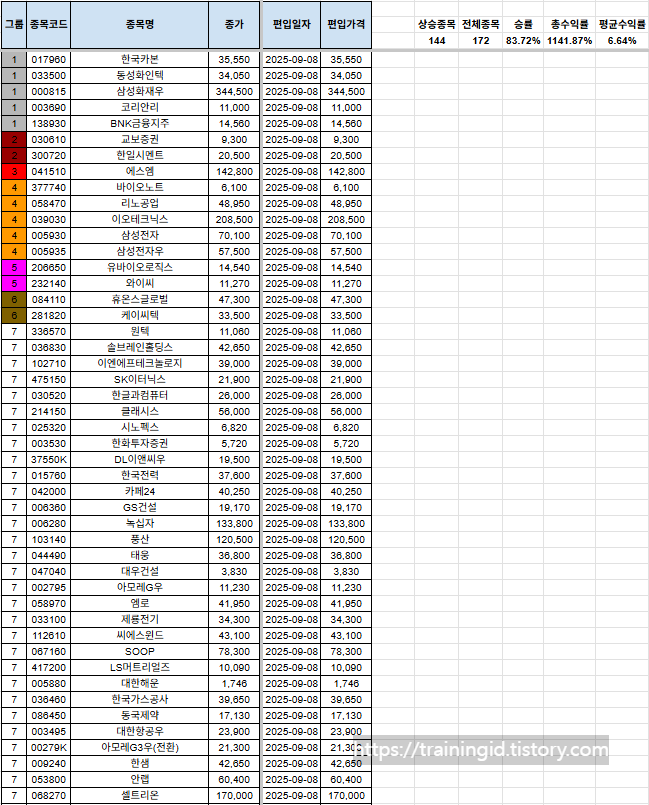
Task: Click the 83.72% win rate cell
Action: pos(523,41)
